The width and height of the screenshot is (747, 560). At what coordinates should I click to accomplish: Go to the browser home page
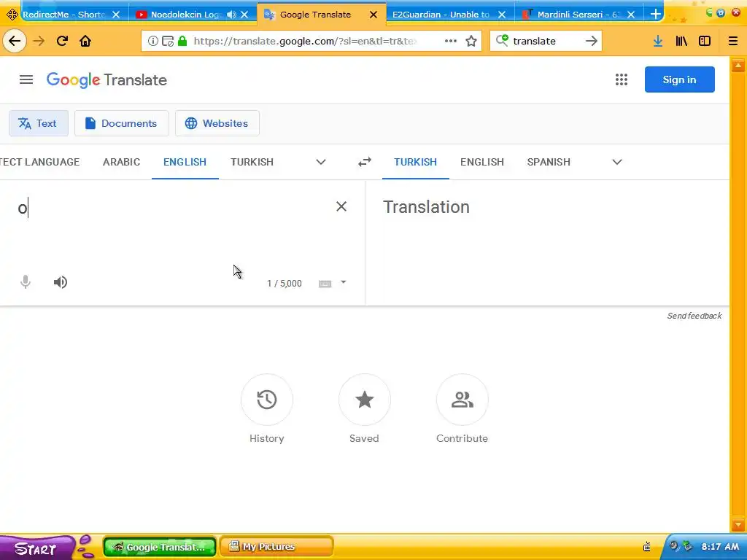pos(85,41)
